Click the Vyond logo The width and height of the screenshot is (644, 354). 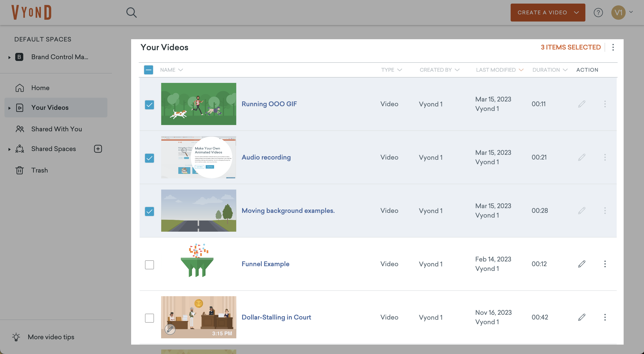point(32,12)
